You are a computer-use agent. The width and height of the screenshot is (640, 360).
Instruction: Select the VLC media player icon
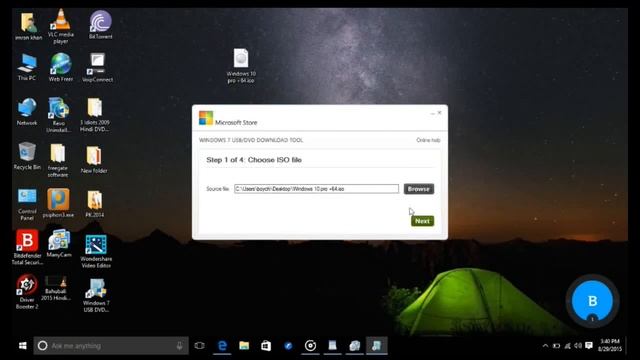pos(61,26)
